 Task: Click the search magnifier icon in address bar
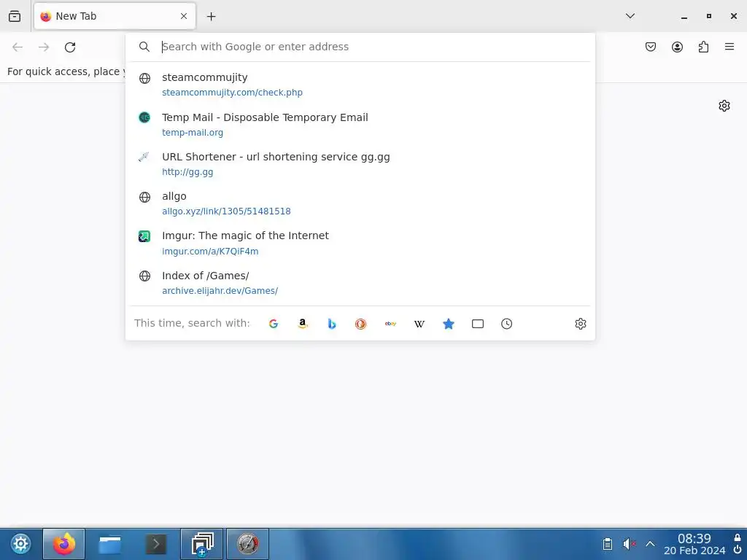pyautogui.click(x=144, y=47)
